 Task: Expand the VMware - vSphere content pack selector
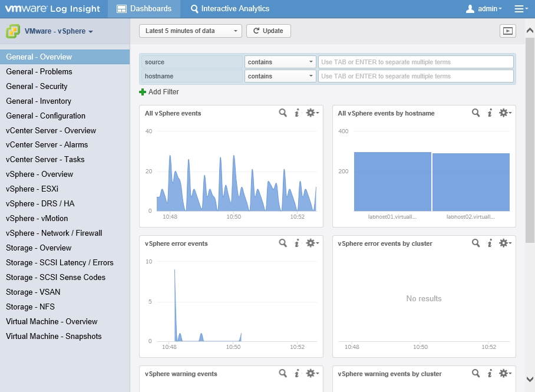59,31
